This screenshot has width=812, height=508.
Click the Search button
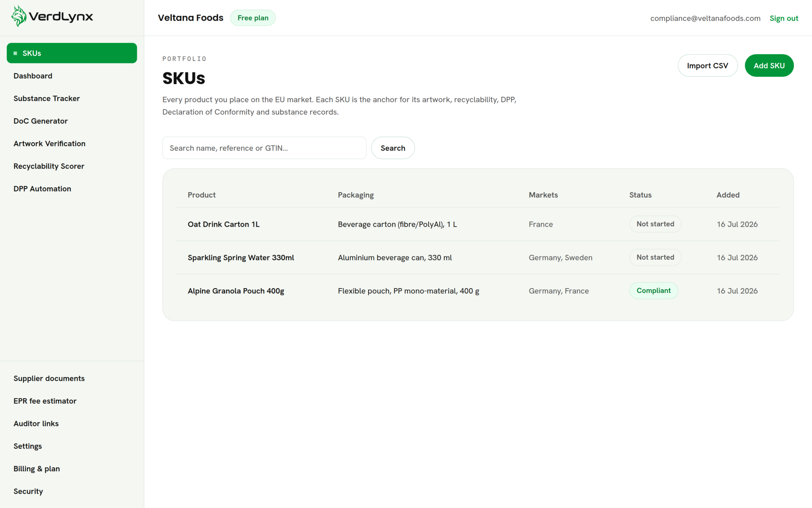click(x=393, y=148)
